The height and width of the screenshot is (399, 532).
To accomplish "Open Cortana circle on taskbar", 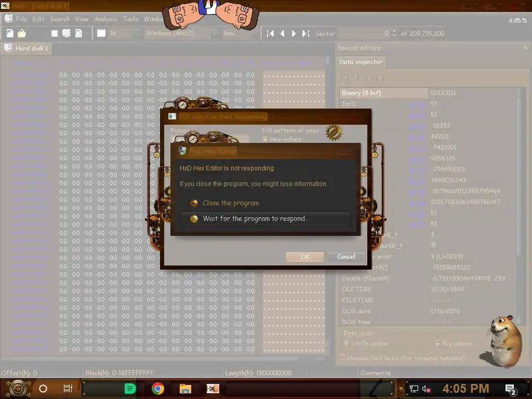I will point(43,389).
